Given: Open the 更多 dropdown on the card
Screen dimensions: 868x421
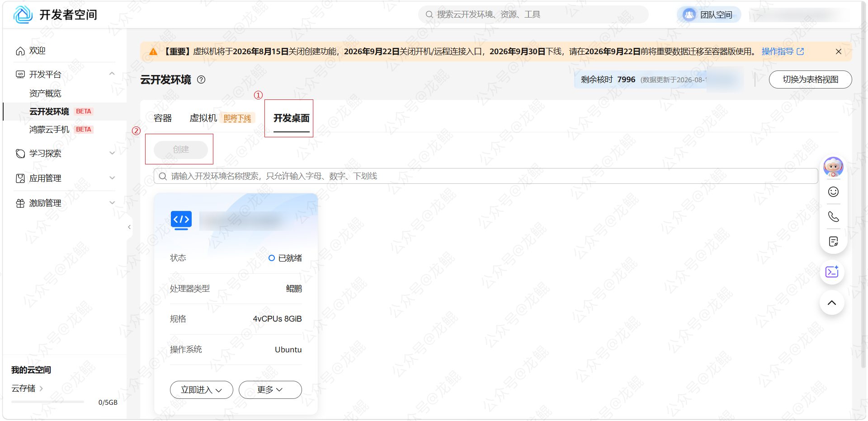Looking at the screenshot, I should 270,390.
